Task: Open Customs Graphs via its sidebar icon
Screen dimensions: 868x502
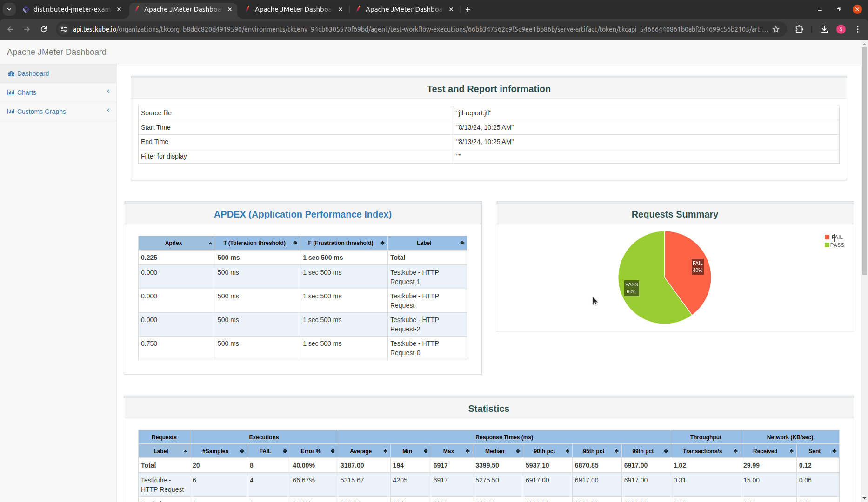Action: tap(11, 112)
